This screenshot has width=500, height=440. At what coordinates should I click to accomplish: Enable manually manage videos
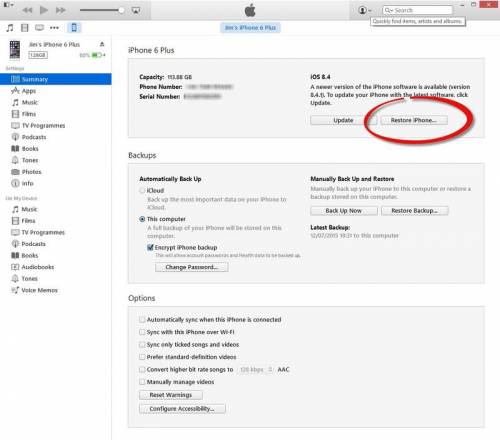coord(142,382)
